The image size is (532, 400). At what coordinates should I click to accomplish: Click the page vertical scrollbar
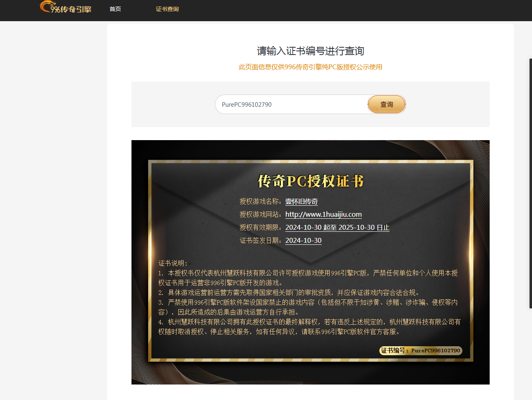coord(530,183)
